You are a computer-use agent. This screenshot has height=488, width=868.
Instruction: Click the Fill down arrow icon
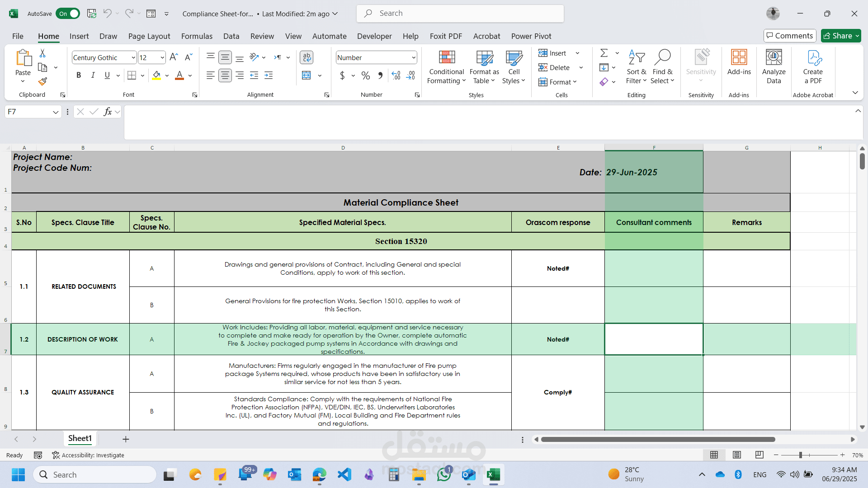(x=604, y=68)
